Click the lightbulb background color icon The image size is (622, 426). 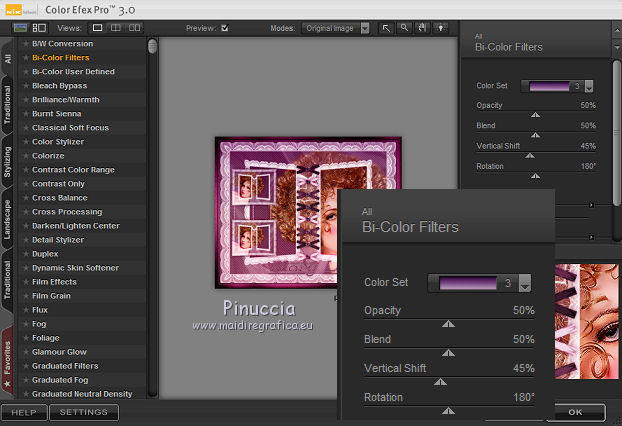(x=441, y=28)
